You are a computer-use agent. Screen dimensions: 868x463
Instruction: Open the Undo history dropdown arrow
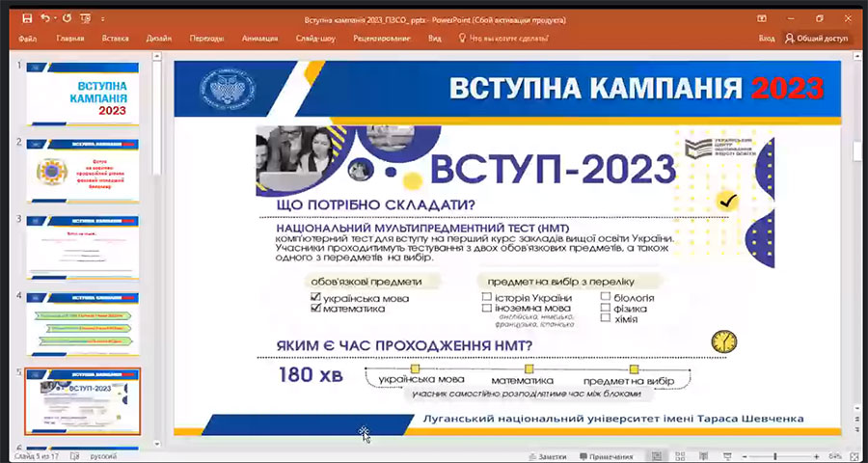tap(56, 19)
